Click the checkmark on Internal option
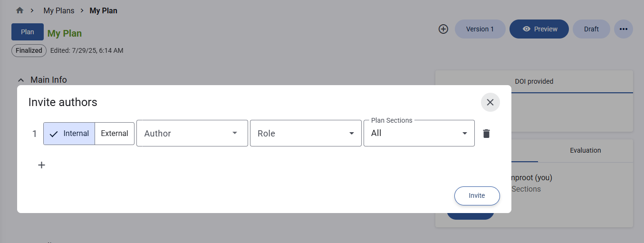The width and height of the screenshot is (644, 243). tap(54, 134)
